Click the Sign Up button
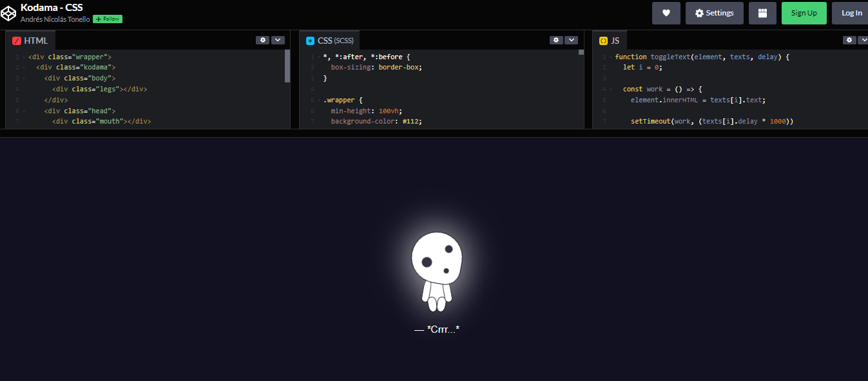This screenshot has width=868, height=381. [804, 12]
